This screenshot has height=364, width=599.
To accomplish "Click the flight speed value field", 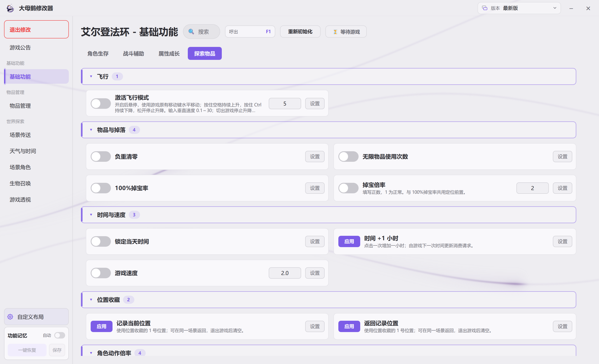I will tap(285, 104).
